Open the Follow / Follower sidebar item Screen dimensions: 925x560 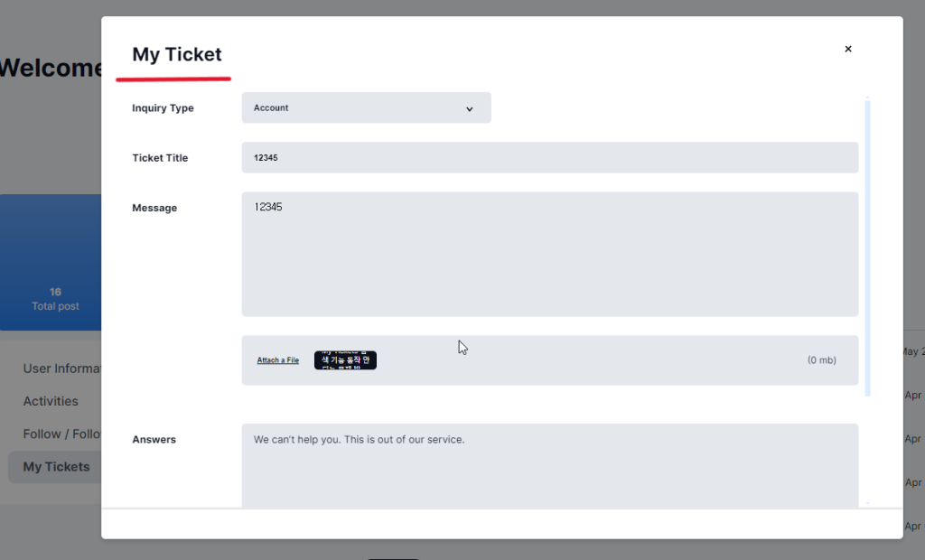(61, 434)
